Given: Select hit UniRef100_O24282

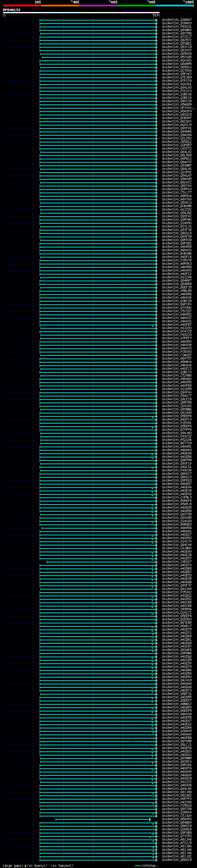Looking at the screenshot, I should [x=177, y=406].
